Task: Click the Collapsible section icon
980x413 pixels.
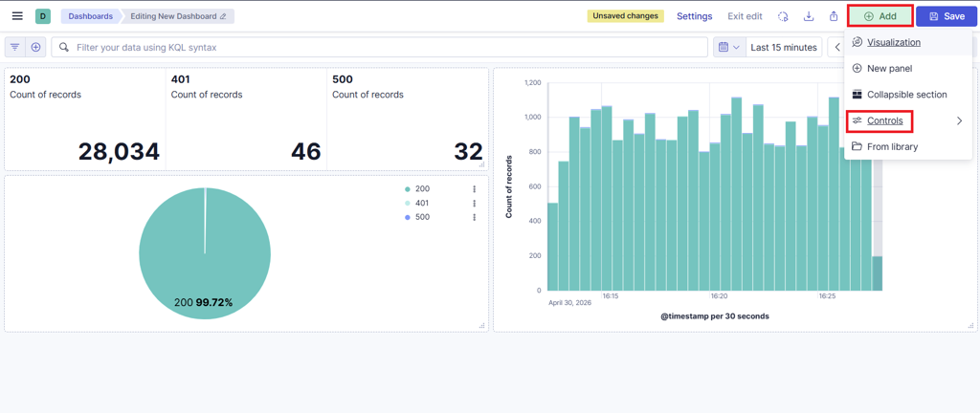Action: [x=857, y=95]
